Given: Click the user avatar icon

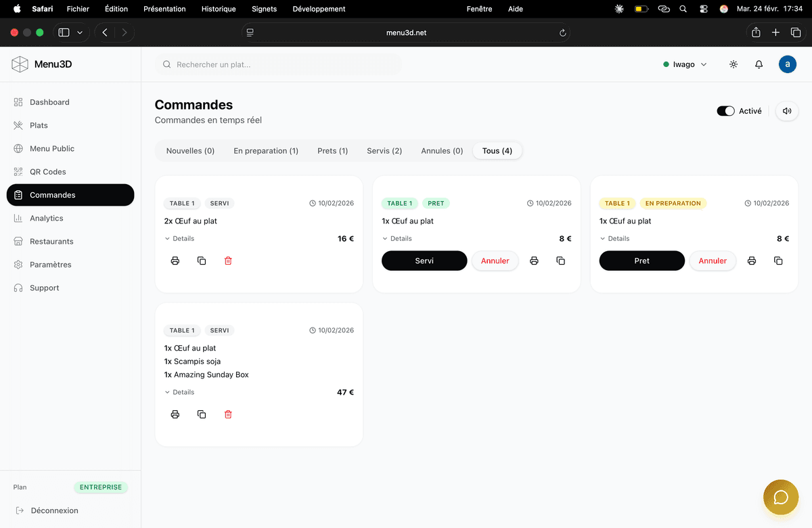Looking at the screenshot, I should point(787,64).
